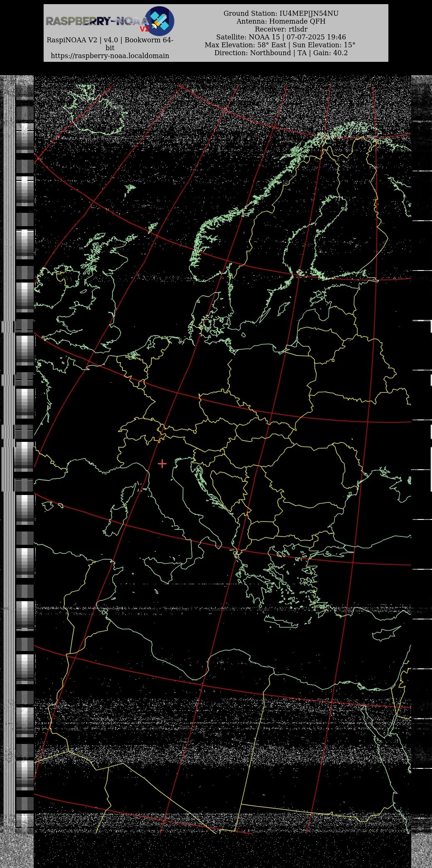
Task: Click the red ground station crosshair marker
Action: pyautogui.click(x=162, y=463)
